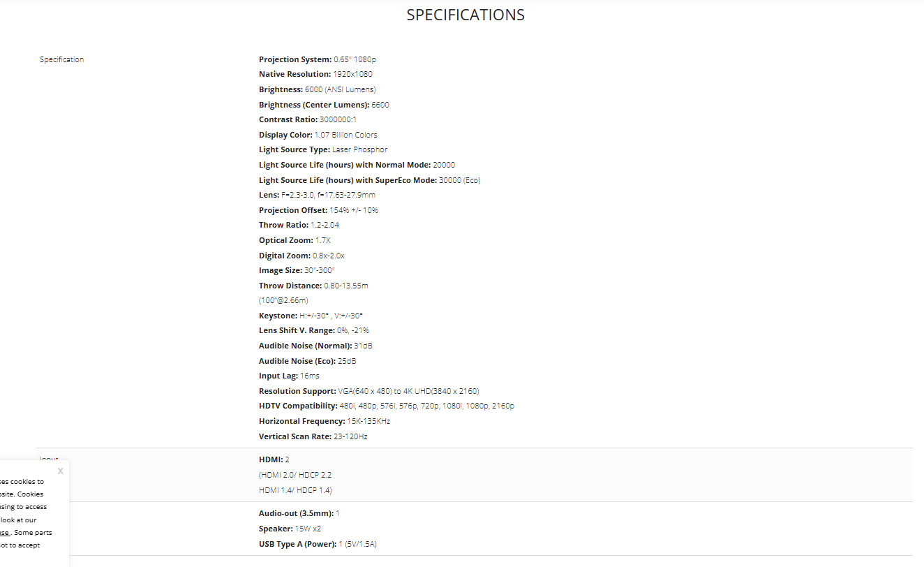Click the Specification section label
The width and height of the screenshot is (924, 567).
click(x=61, y=59)
